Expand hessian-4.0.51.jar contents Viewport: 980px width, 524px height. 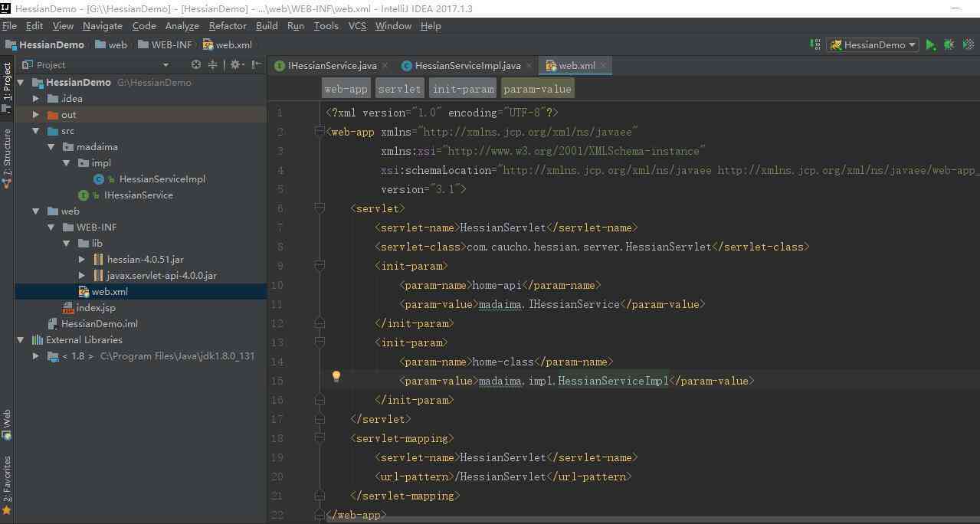[82, 259]
